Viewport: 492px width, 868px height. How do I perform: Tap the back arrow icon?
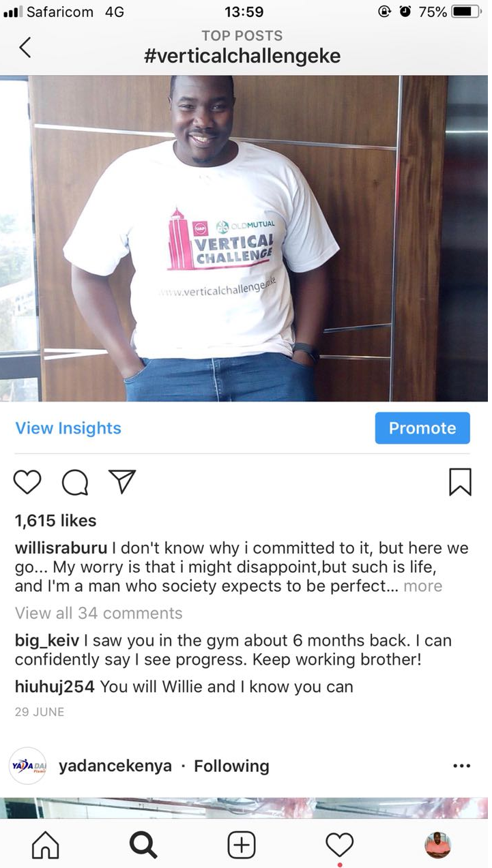point(25,47)
